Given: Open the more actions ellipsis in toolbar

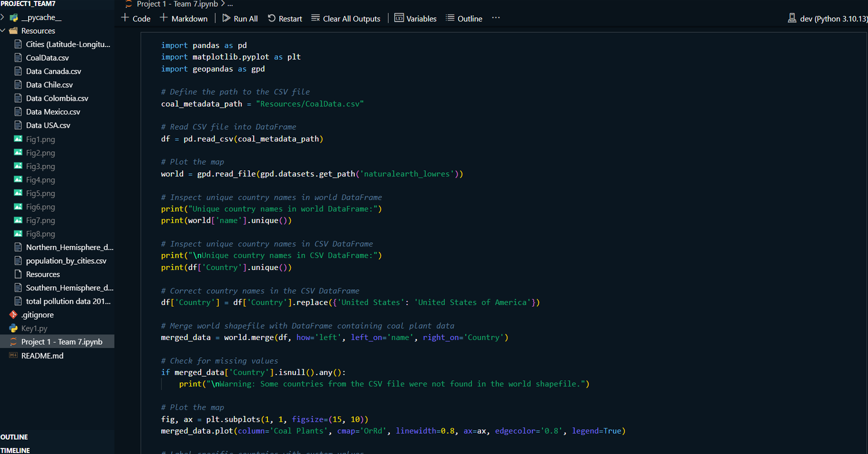Looking at the screenshot, I should point(496,18).
